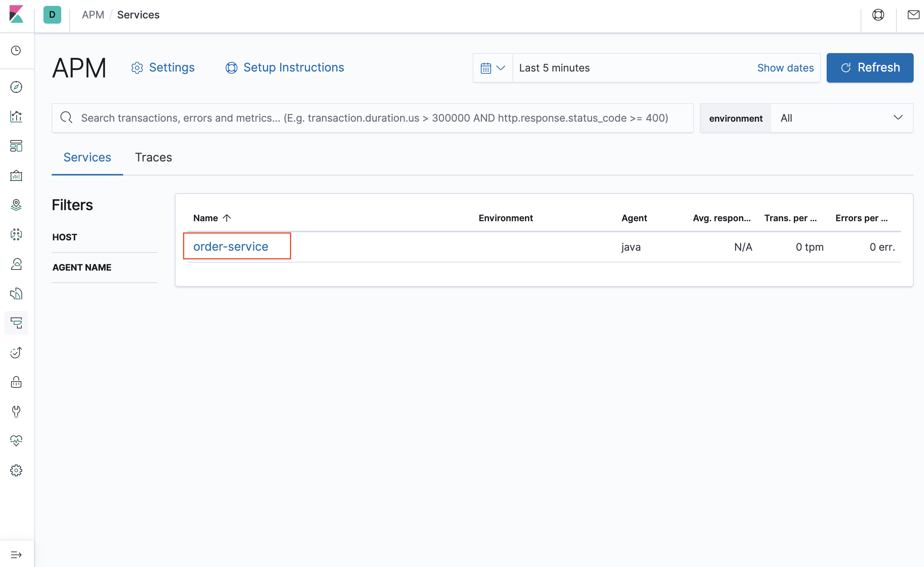Open the help menu lifebuoy icon
Image resolution: width=924 pixels, height=567 pixels.
[x=878, y=15]
